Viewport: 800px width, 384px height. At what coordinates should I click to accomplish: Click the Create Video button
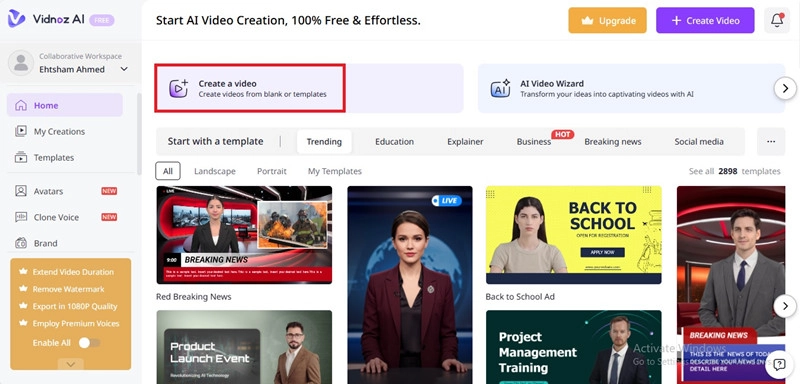[705, 20]
